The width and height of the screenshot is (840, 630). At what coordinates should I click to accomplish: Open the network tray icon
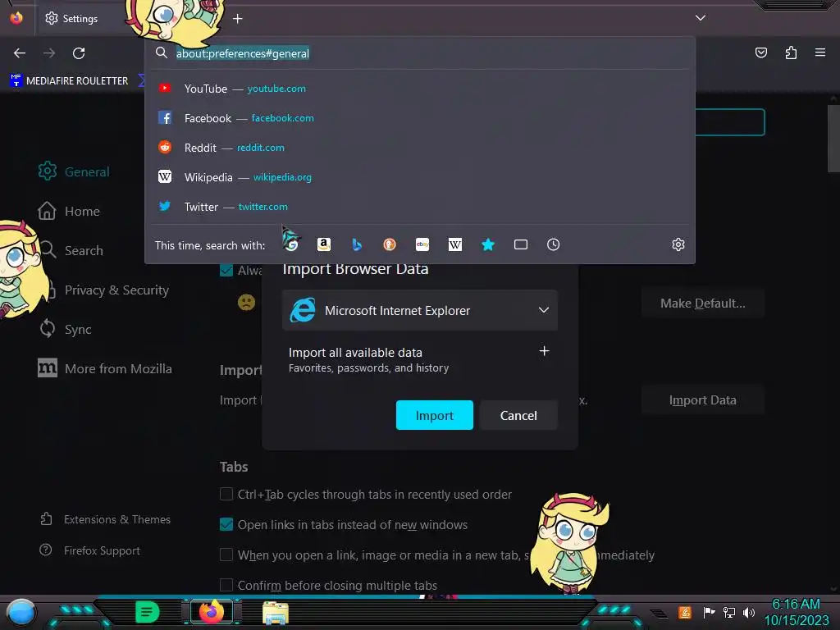coord(729,612)
